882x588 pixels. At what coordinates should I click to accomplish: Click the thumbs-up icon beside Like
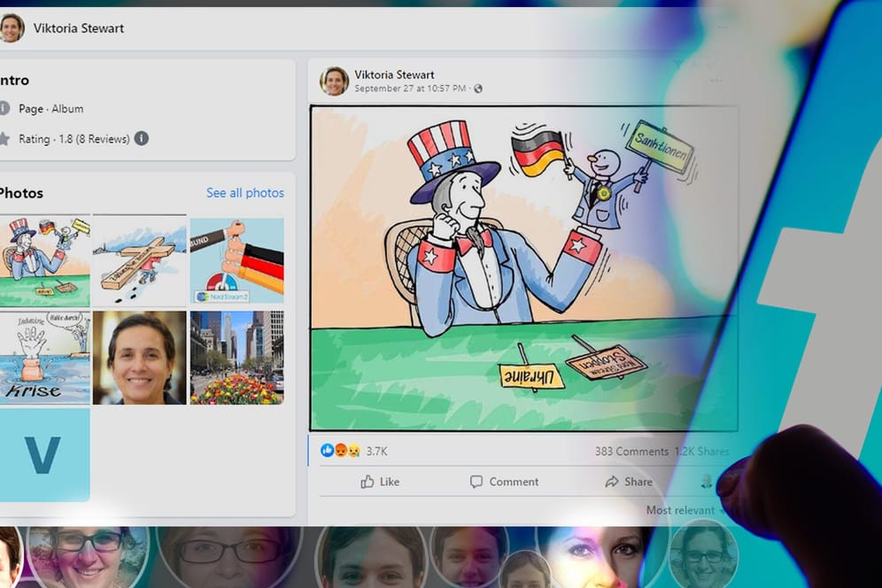367,482
